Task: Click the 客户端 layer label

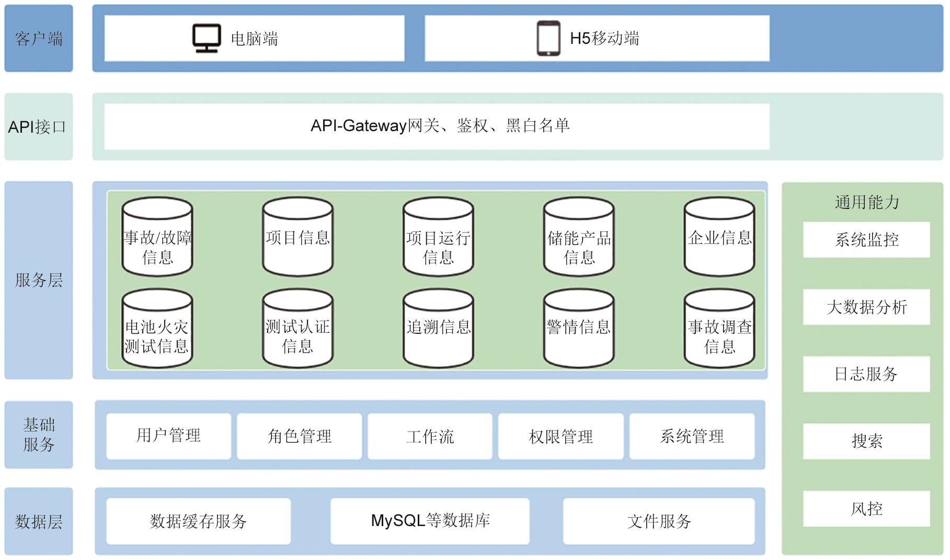Action: click(x=39, y=39)
